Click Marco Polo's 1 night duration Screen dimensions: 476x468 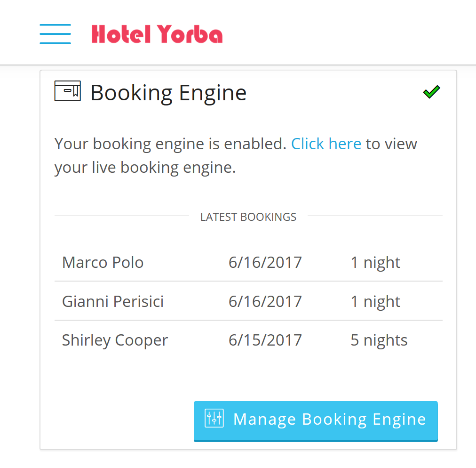tap(375, 263)
